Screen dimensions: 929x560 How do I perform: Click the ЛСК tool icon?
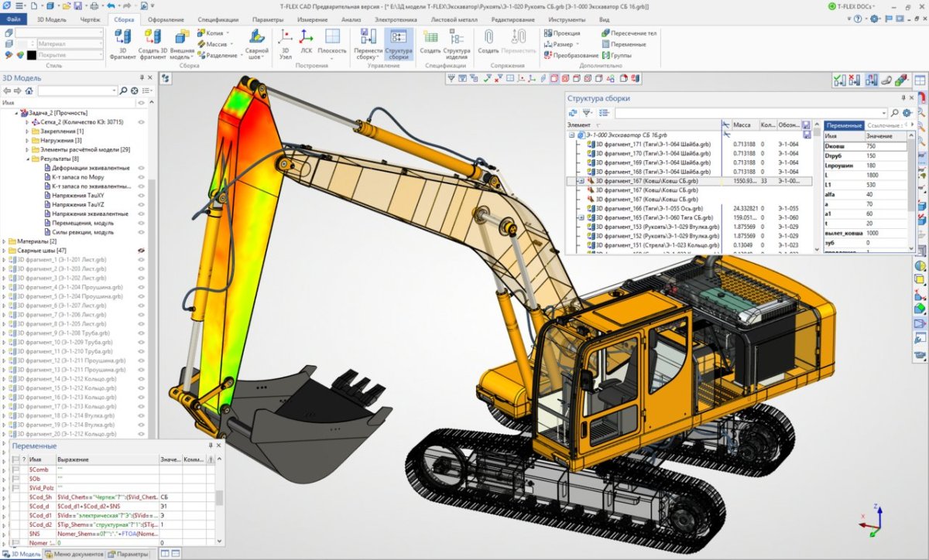tap(304, 36)
